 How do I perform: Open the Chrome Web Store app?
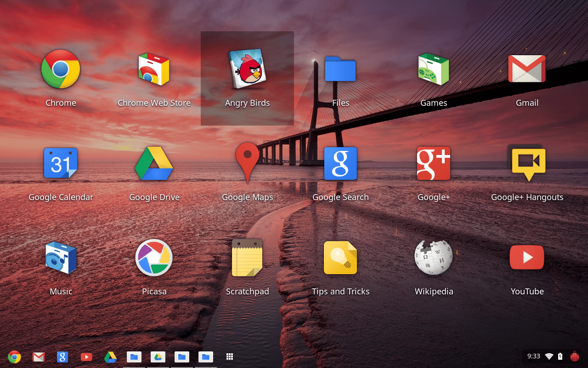point(154,69)
